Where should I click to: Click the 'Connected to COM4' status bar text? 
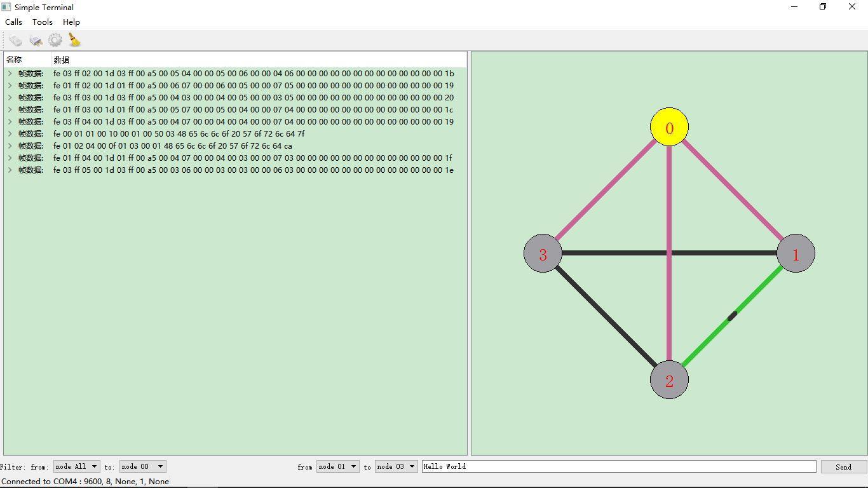[x=85, y=481]
